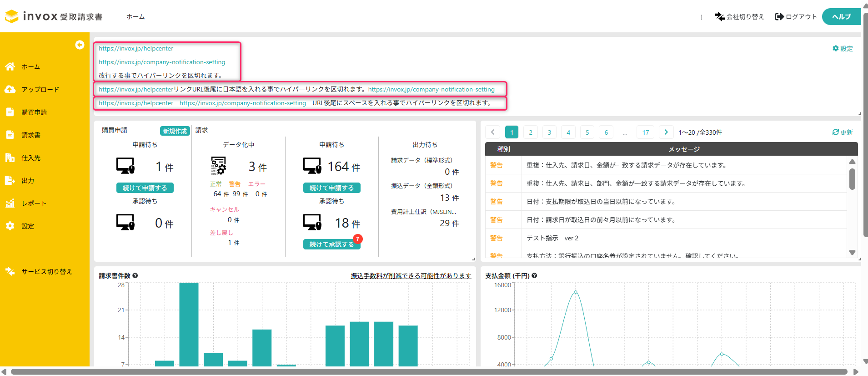Click the Upload cloud icon in sidebar

[x=10, y=90]
